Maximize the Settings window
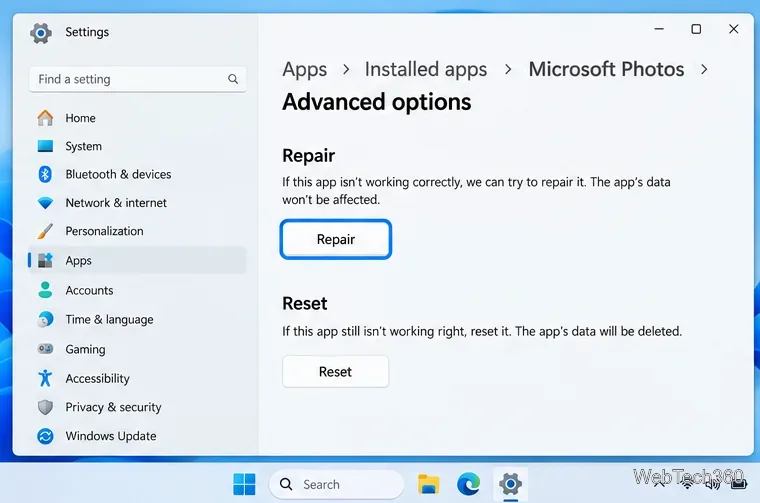This screenshot has width=760, height=503. 696,29
